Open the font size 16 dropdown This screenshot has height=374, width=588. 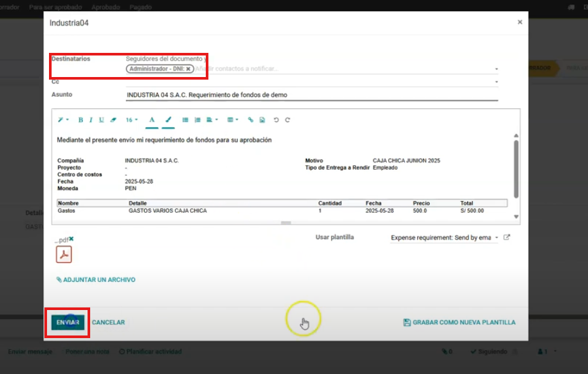131,120
